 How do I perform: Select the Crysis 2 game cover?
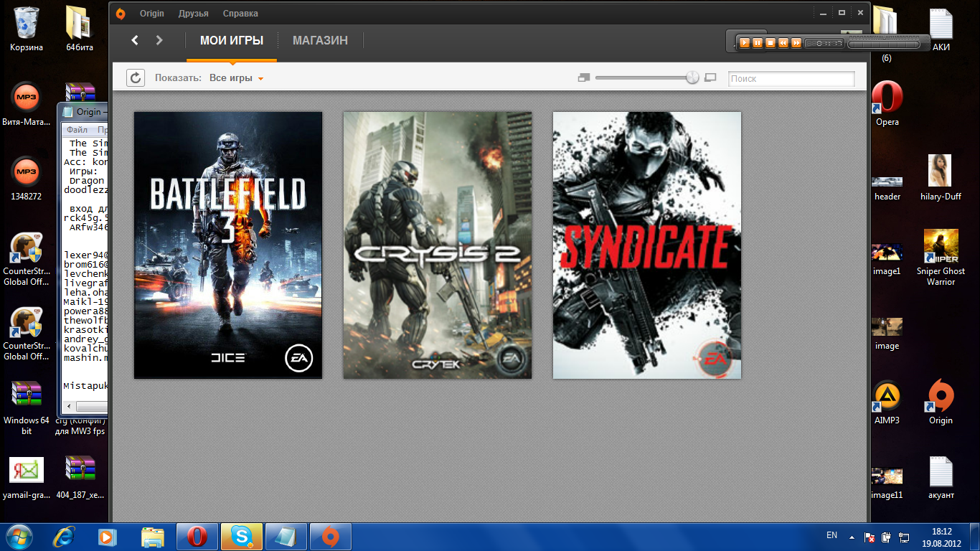pos(438,245)
